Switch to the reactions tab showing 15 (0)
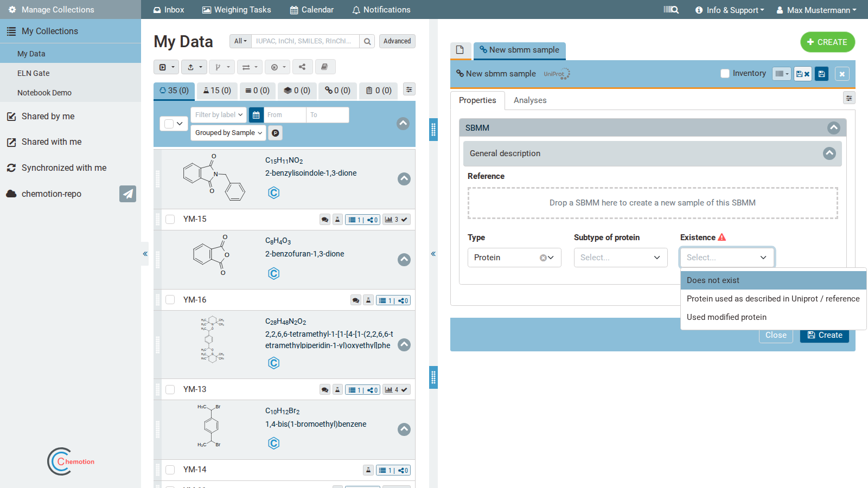 pos(217,91)
